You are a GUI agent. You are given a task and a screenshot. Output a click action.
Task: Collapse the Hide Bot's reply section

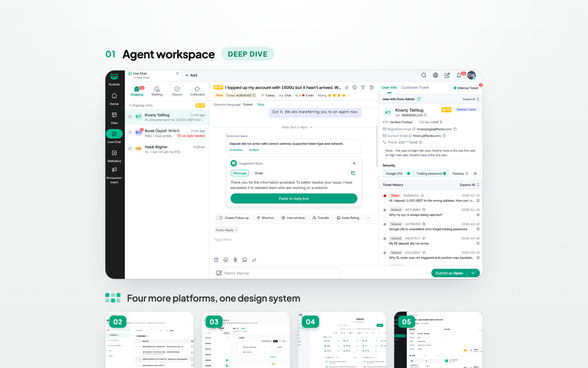[x=297, y=127]
